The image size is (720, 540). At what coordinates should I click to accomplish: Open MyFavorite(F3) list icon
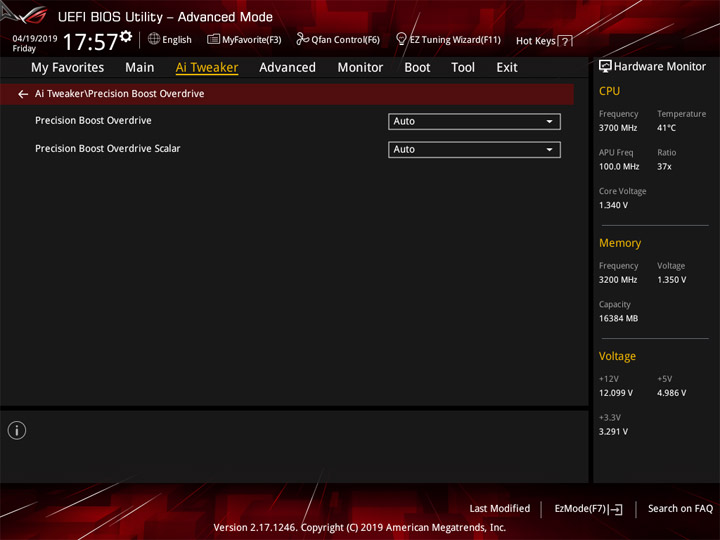pyautogui.click(x=213, y=39)
